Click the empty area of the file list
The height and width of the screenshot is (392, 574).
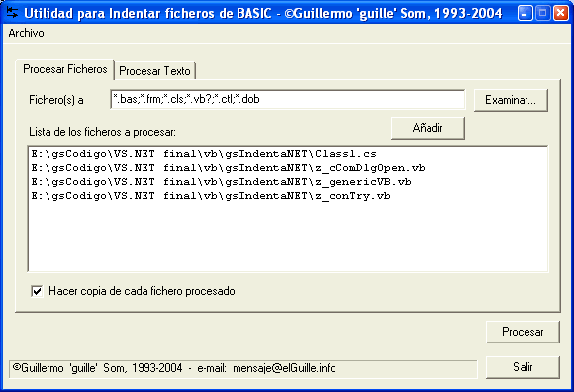(288, 238)
